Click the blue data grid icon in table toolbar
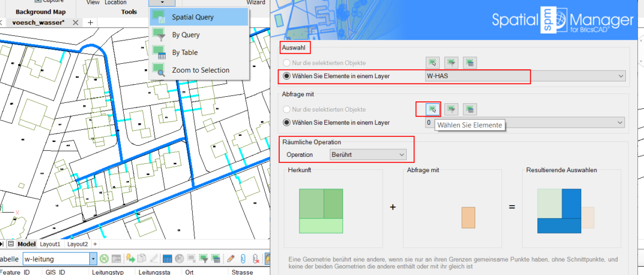 click(x=167, y=258)
